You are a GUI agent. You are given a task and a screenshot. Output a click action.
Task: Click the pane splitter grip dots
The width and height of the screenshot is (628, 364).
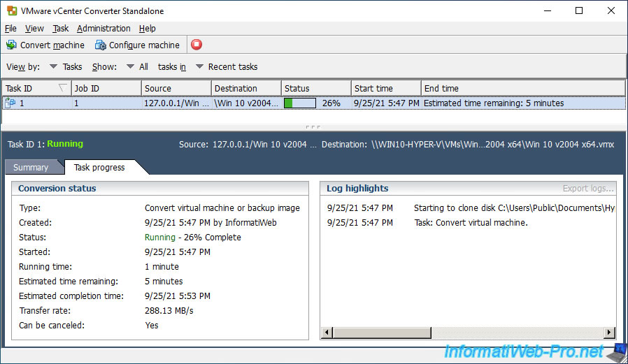tap(313, 127)
